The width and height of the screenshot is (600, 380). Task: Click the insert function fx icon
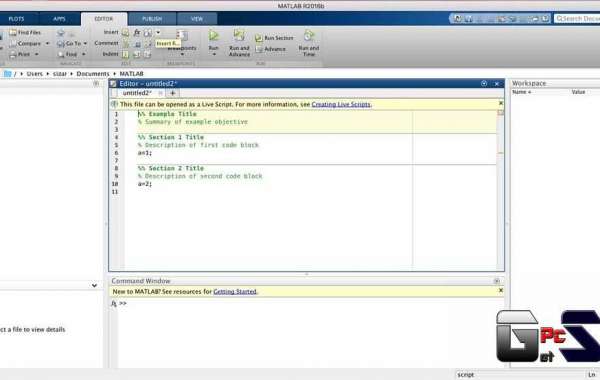(x=137, y=33)
